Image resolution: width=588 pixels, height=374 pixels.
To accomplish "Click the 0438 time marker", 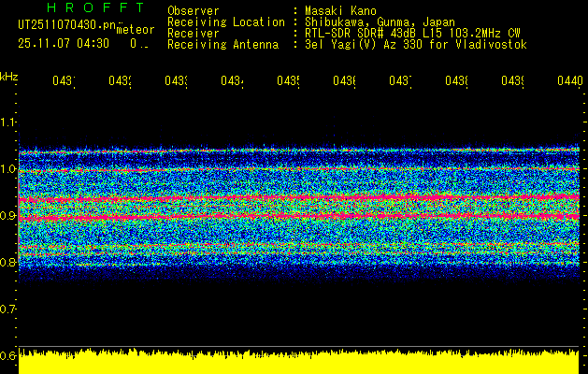I will coord(456,80).
